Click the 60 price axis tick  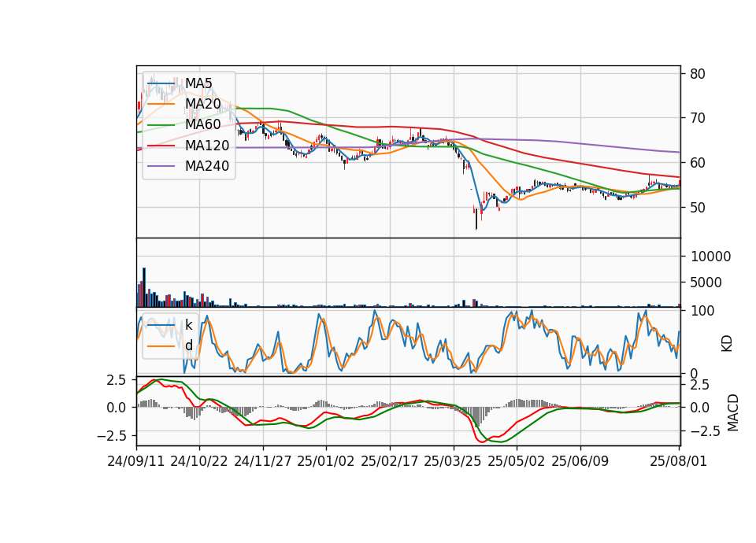coord(698,163)
